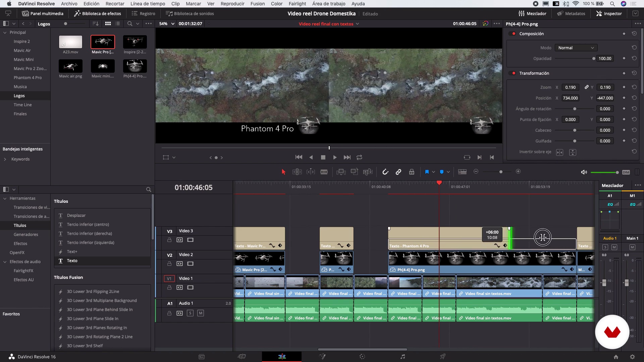Toggle Loop playback button
This screenshot has width=644, height=362.
(359, 157)
